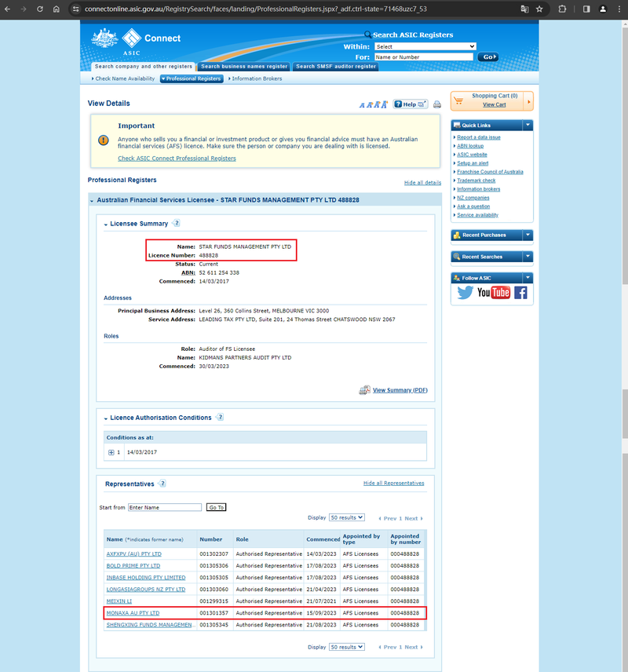
Task: Open the Within register dropdown
Action: [425, 46]
